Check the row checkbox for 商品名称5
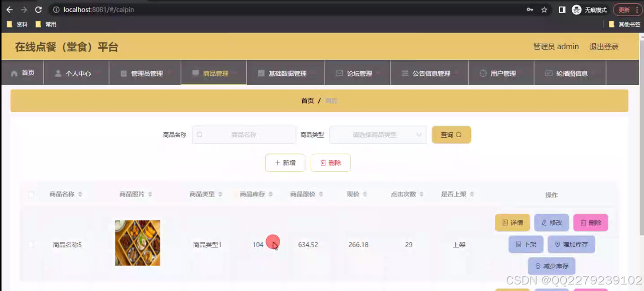The width and height of the screenshot is (644, 291). coord(31,244)
